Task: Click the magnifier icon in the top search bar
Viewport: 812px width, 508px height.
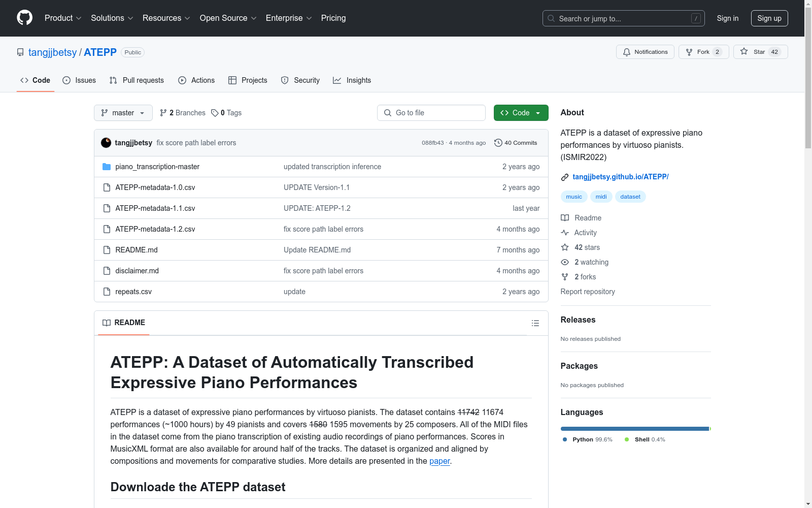Action: [x=551, y=18]
